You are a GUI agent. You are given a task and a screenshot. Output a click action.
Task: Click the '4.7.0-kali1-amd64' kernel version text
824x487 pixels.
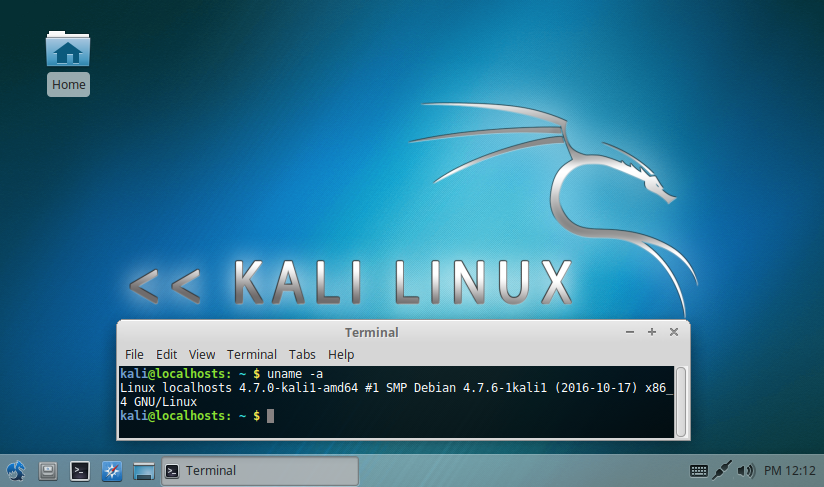click(x=298, y=388)
